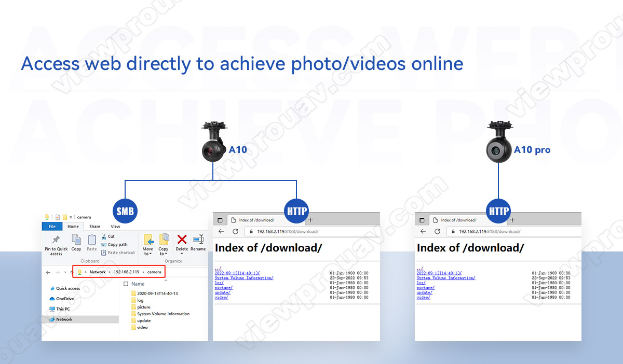Click the Rename icon in Organize group

pyautogui.click(x=198, y=239)
